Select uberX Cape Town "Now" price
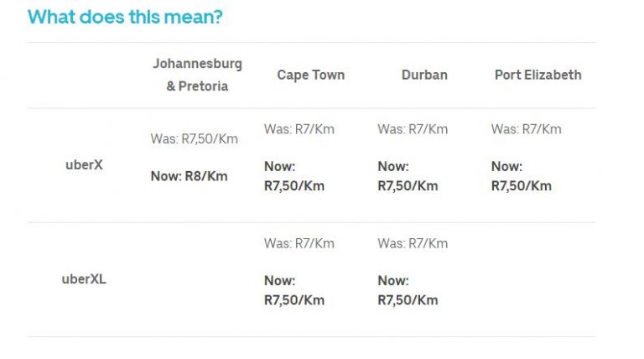 [x=293, y=176]
